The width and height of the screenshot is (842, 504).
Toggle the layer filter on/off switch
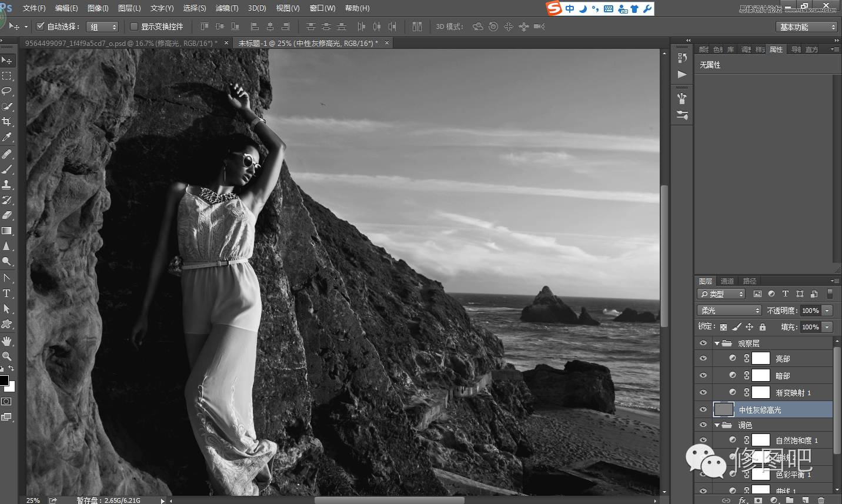coord(830,293)
